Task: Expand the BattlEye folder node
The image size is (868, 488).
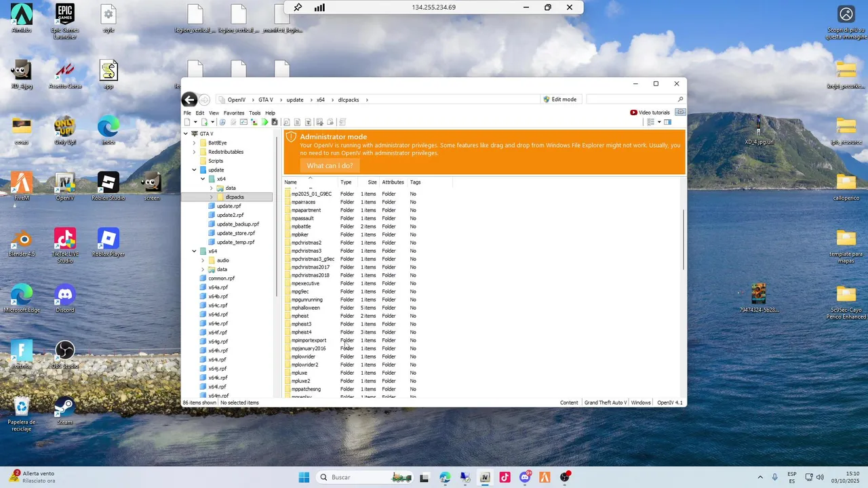Action: (x=194, y=143)
